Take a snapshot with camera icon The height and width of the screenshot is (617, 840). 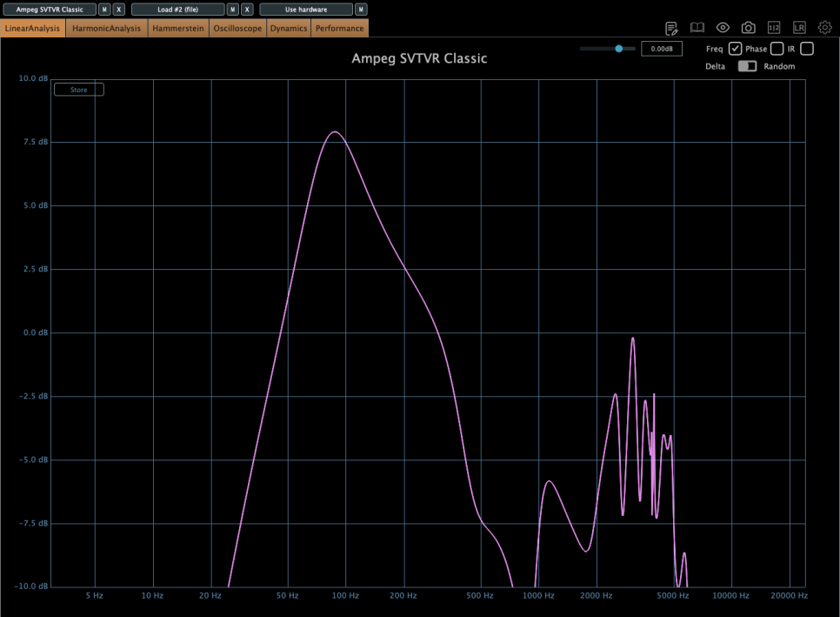[749, 28]
